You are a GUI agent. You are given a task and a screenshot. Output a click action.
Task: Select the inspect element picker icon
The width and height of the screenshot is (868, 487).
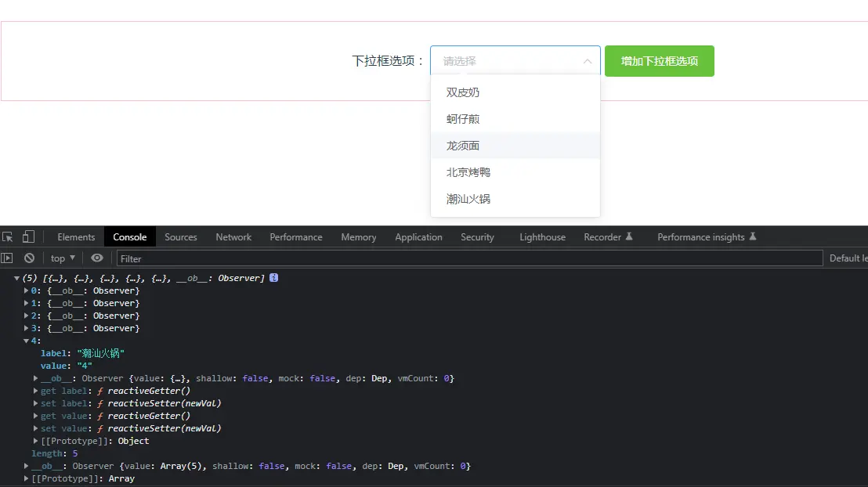[8, 237]
